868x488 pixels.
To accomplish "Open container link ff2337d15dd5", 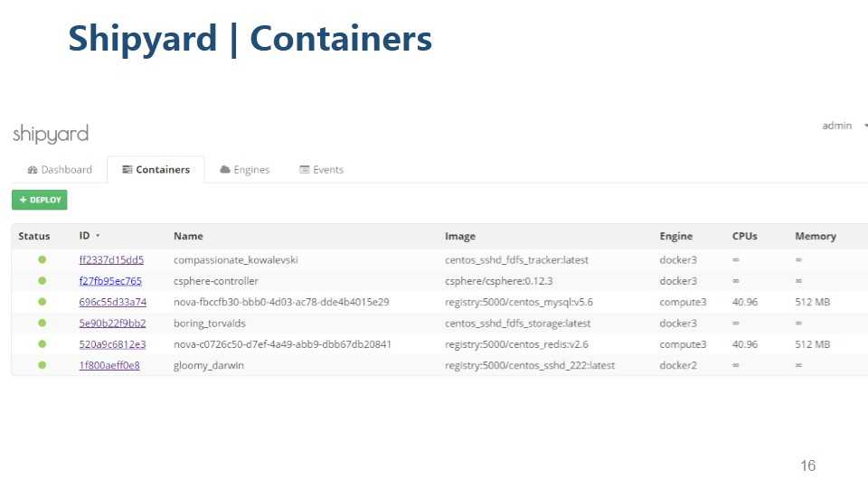I will pyautogui.click(x=111, y=260).
